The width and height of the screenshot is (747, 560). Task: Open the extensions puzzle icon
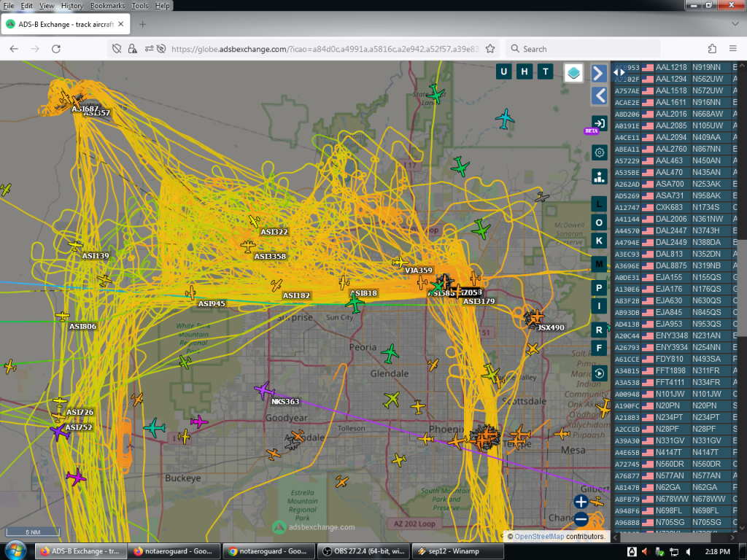pos(712,49)
